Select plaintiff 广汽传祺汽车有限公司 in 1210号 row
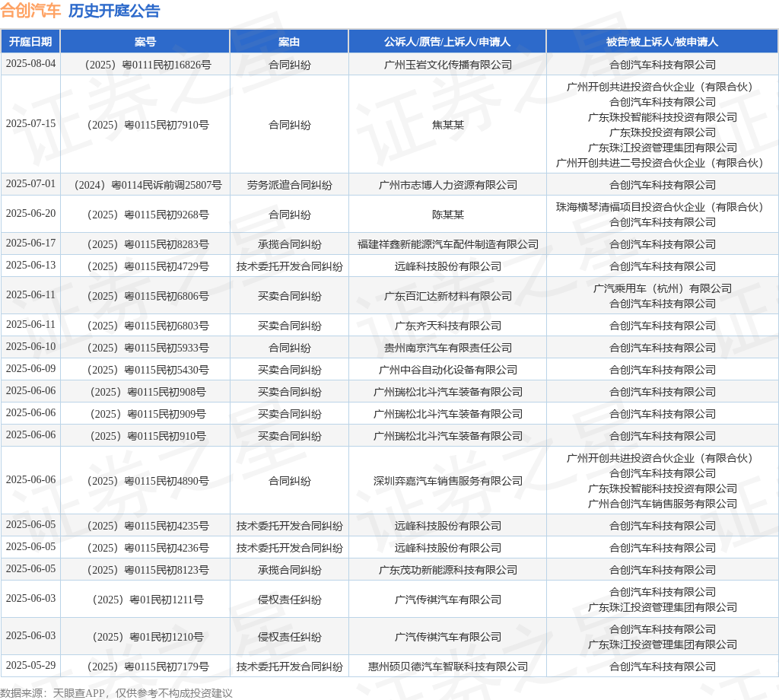779x700 pixels. [x=447, y=637]
